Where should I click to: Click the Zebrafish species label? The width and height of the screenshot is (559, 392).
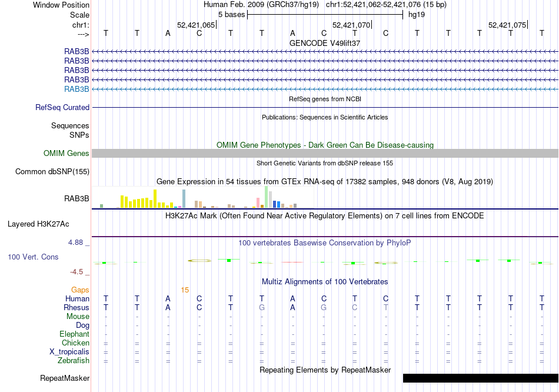click(74, 361)
